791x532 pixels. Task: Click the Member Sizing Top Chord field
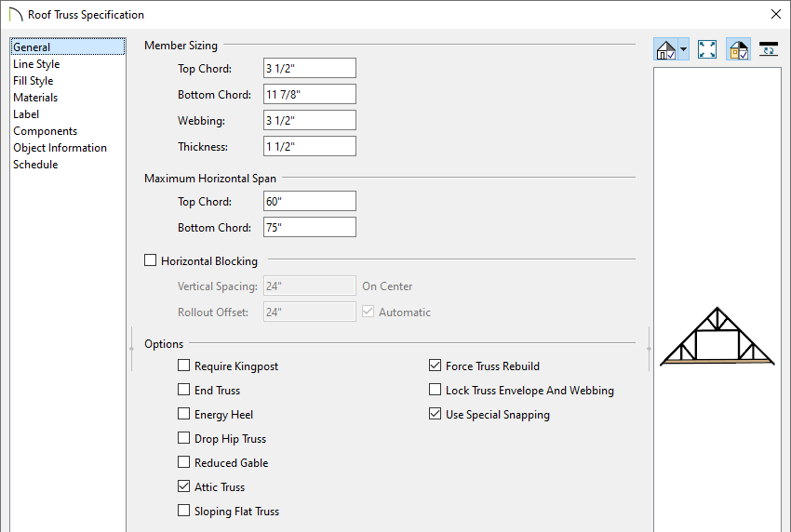(x=310, y=68)
